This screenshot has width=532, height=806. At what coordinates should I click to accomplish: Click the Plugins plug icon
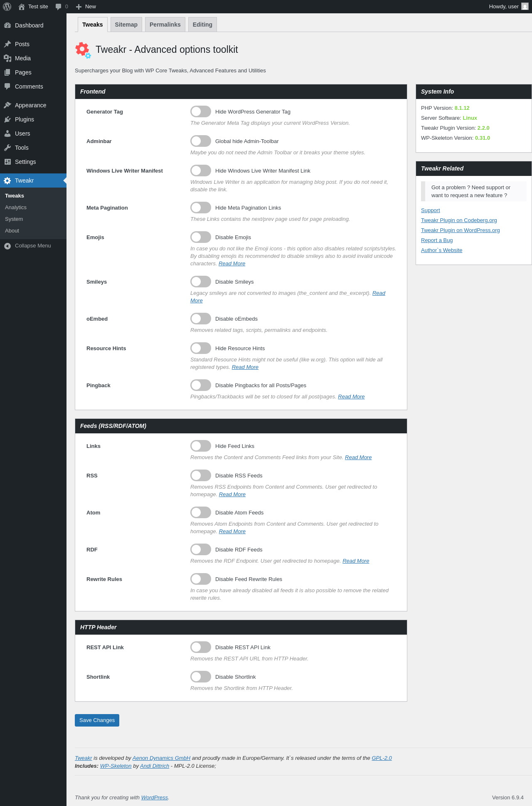tap(7, 119)
